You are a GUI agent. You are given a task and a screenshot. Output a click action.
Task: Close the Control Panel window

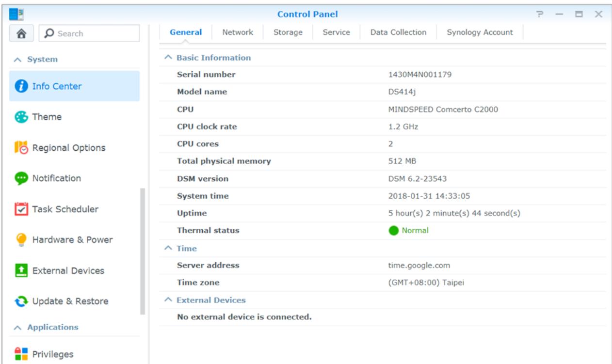[599, 14]
